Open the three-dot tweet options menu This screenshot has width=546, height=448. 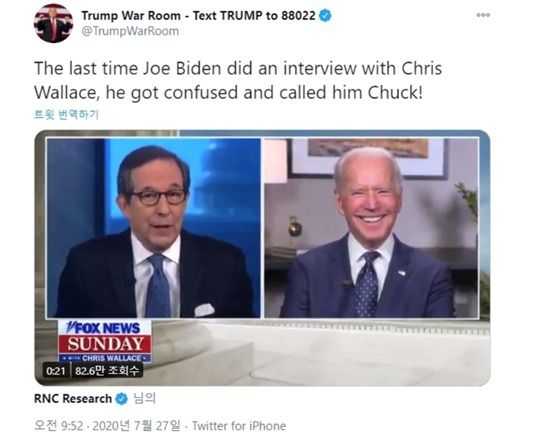point(483,15)
